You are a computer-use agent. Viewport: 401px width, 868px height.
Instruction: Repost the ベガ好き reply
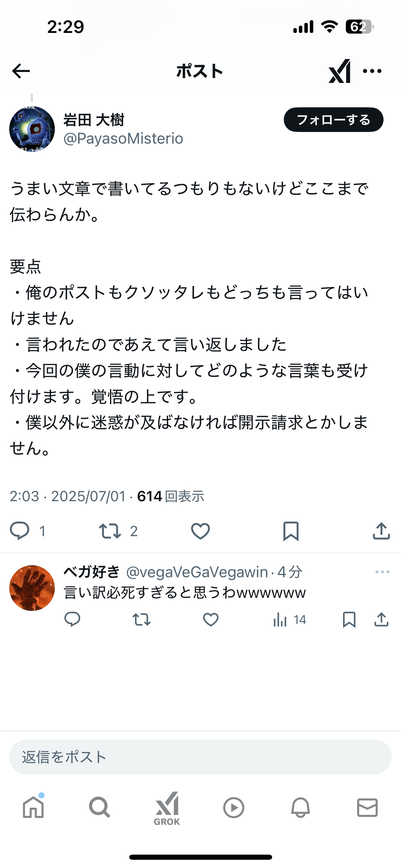pyautogui.click(x=142, y=620)
